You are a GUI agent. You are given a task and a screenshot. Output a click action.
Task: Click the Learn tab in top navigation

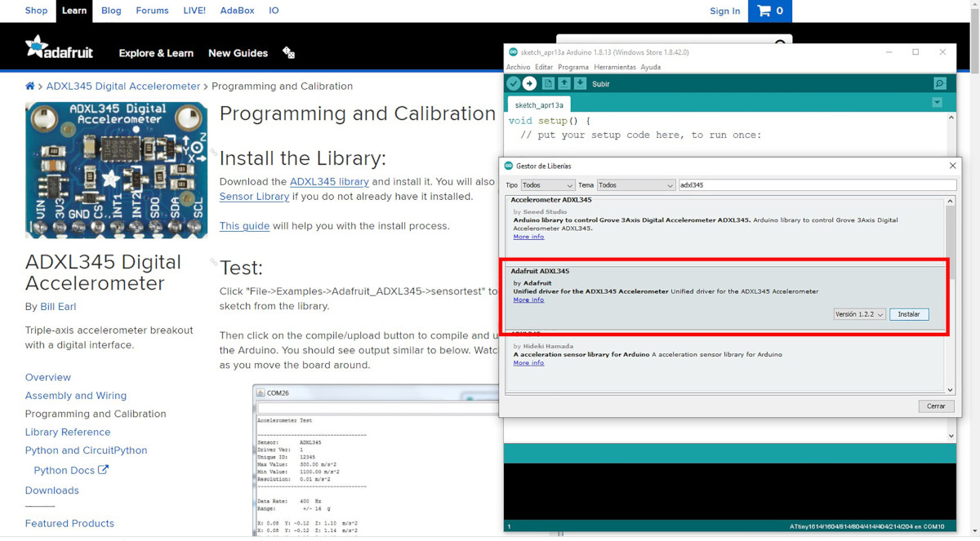(x=74, y=11)
